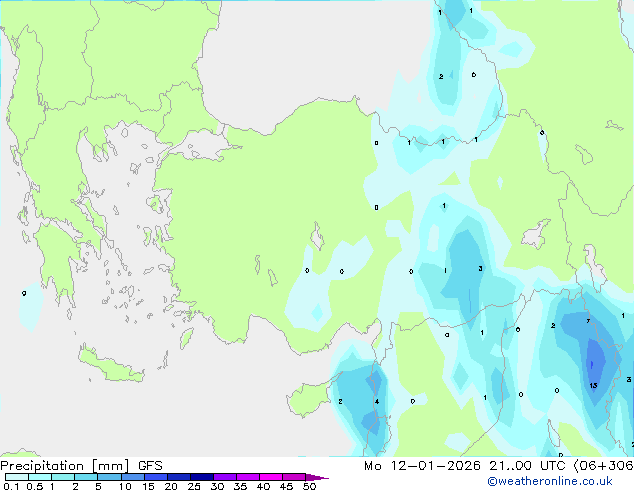
Task: Select the 1 to 2 mm legend color
Action: (x=63, y=477)
